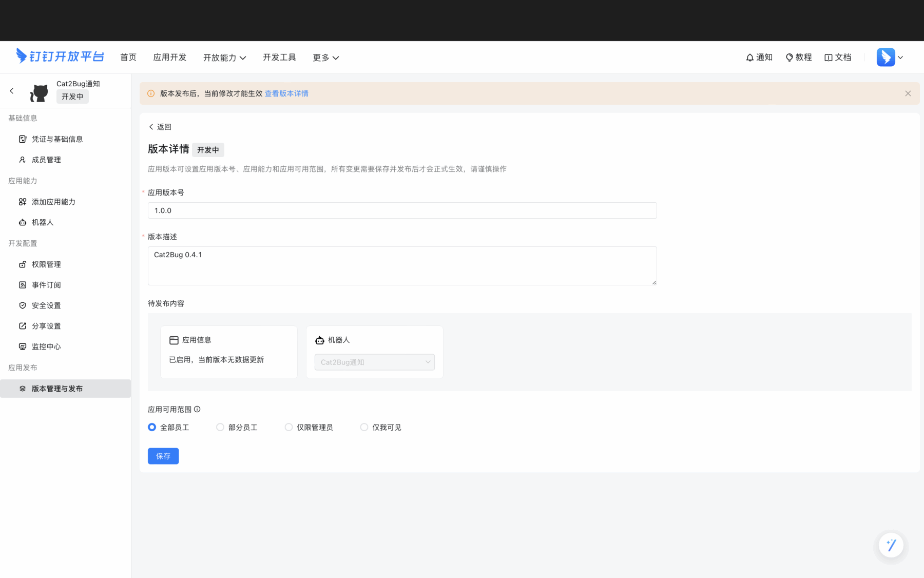The image size is (924, 578).
Task: Select the 机器人 robot sidebar item
Action: point(43,222)
